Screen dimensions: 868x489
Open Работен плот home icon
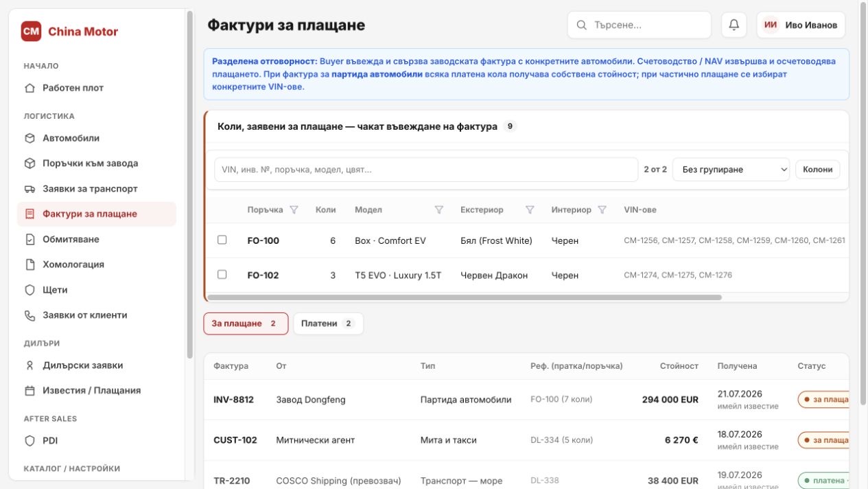pyautogui.click(x=30, y=88)
